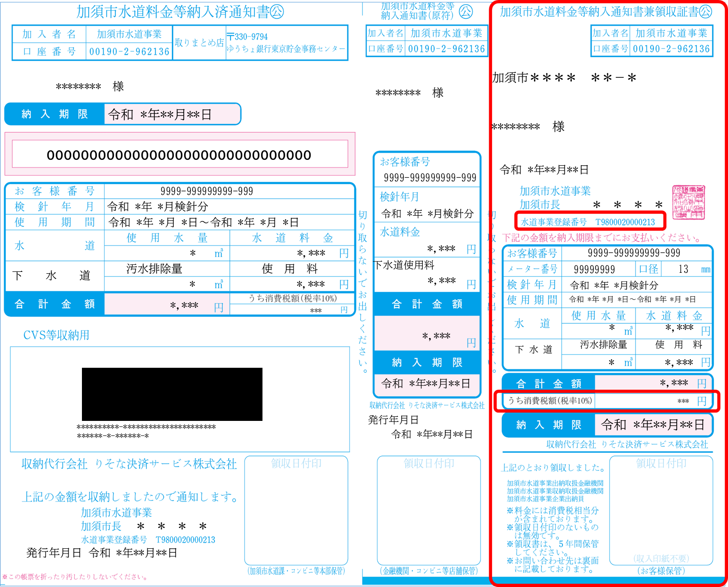Click circled 公 mark in right receipt title
This screenshot has width=728, height=587.
pyautogui.click(x=705, y=11)
